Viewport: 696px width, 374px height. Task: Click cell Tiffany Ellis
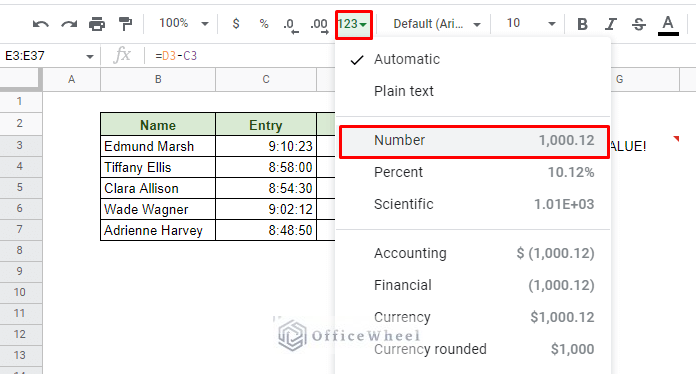point(158,167)
